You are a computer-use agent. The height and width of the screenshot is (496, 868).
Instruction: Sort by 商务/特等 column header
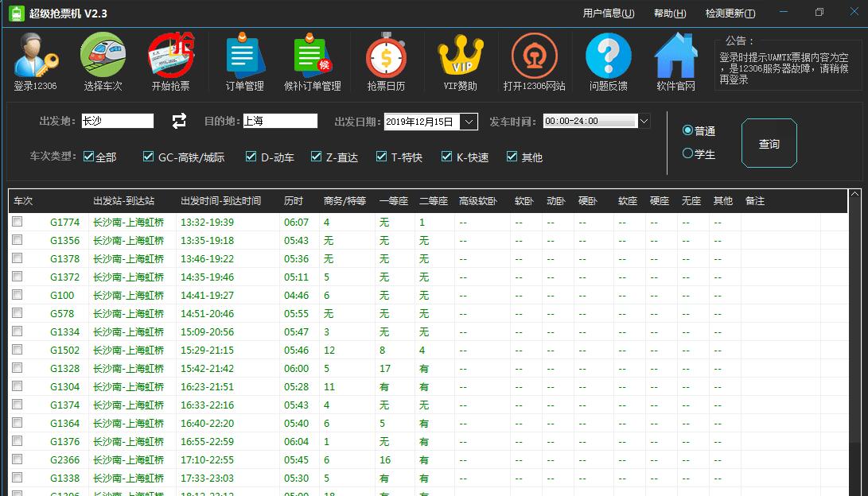coord(344,201)
